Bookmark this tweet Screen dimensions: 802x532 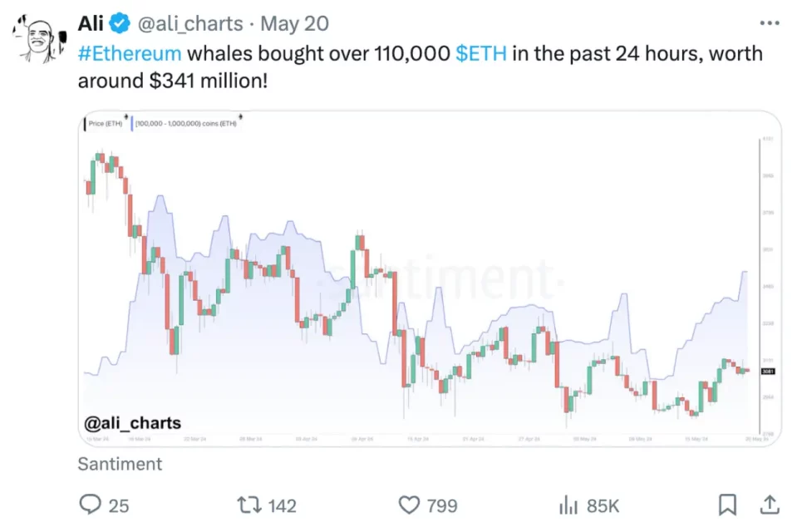(x=729, y=505)
